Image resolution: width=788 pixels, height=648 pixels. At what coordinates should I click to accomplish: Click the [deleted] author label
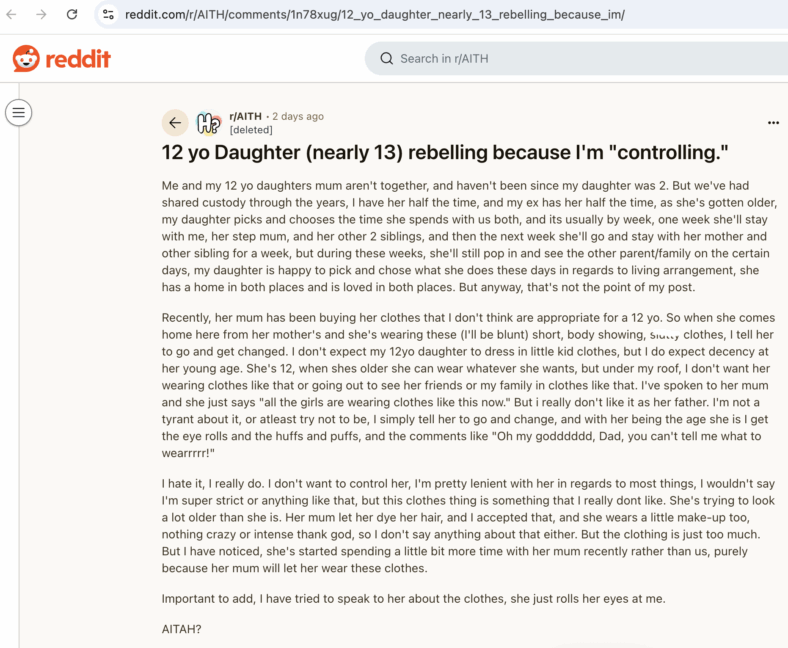tap(251, 130)
